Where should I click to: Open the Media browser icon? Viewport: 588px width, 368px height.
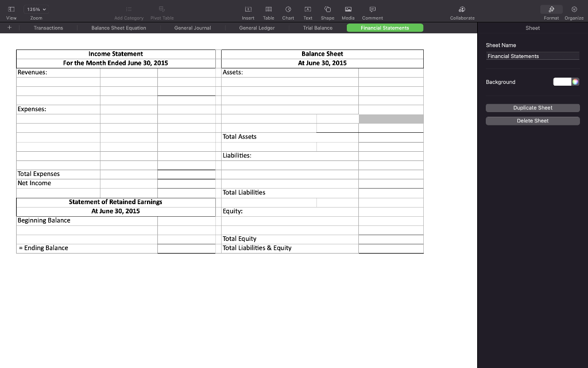[348, 10]
